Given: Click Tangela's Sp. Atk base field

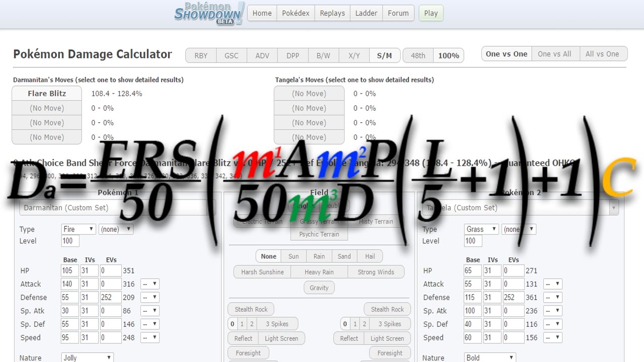Looking at the screenshot, I should click(x=473, y=311).
